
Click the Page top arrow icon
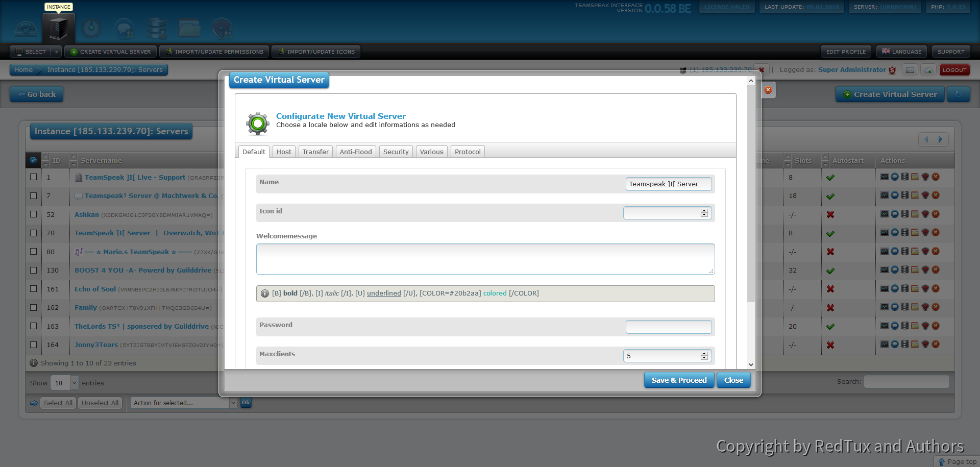[x=942, y=462]
